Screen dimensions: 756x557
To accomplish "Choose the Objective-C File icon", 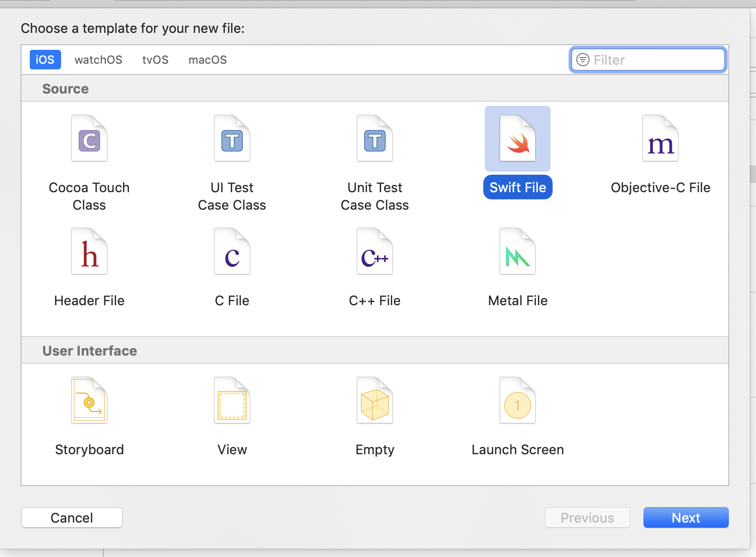I will pos(660,139).
